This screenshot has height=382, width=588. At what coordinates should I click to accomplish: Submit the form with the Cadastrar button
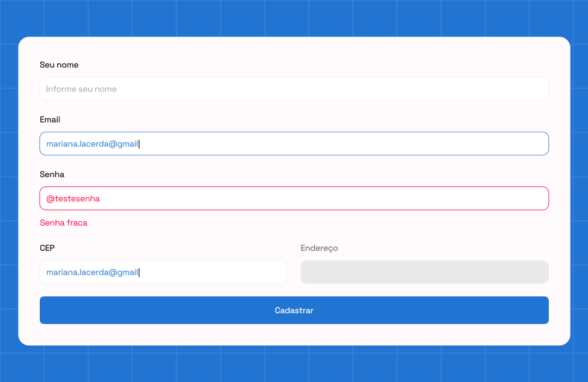294,310
